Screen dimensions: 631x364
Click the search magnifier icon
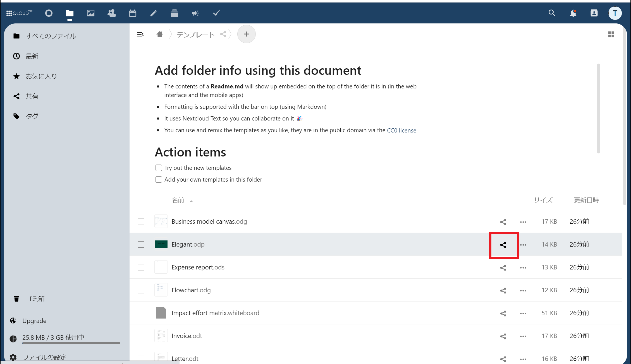552,13
